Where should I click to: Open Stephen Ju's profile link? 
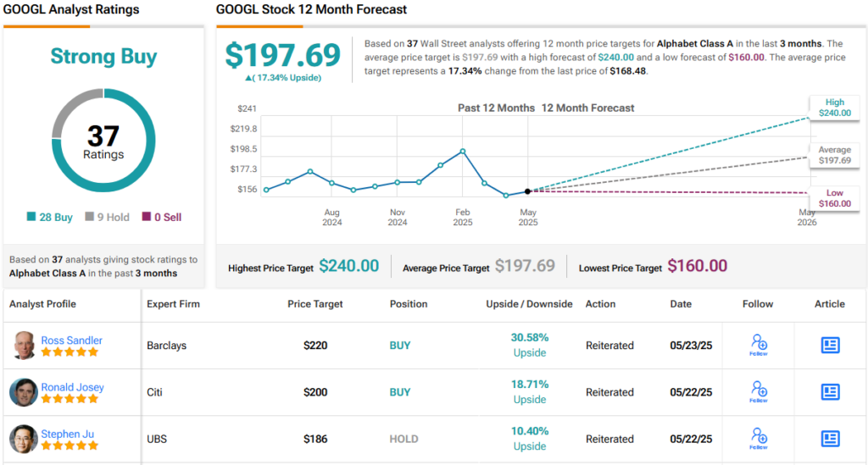(x=68, y=434)
